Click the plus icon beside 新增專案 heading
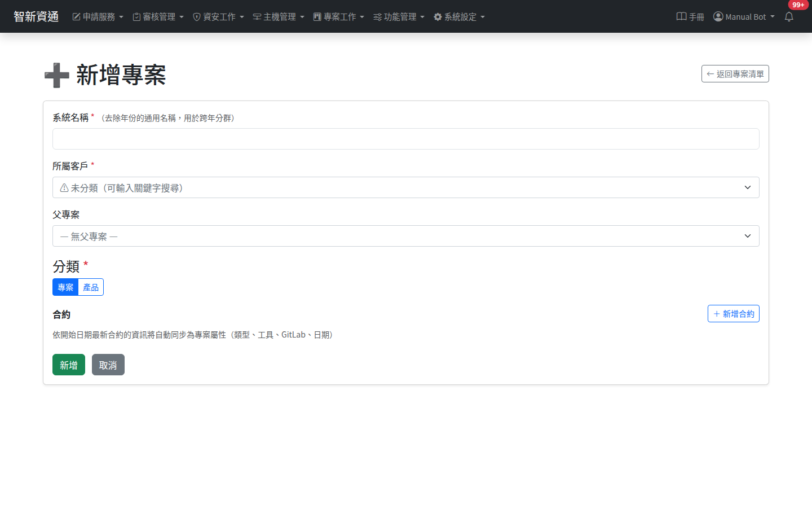This screenshot has height=508, width=812. 56,75
